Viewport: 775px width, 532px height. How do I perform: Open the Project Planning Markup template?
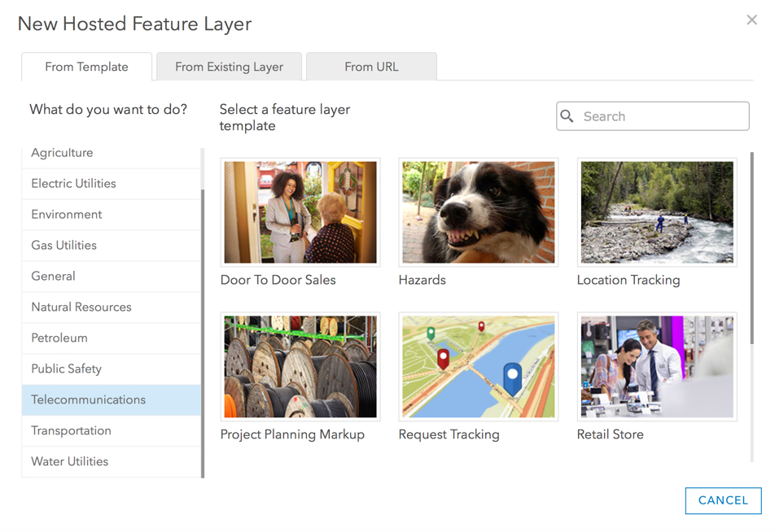click(300, 367)
